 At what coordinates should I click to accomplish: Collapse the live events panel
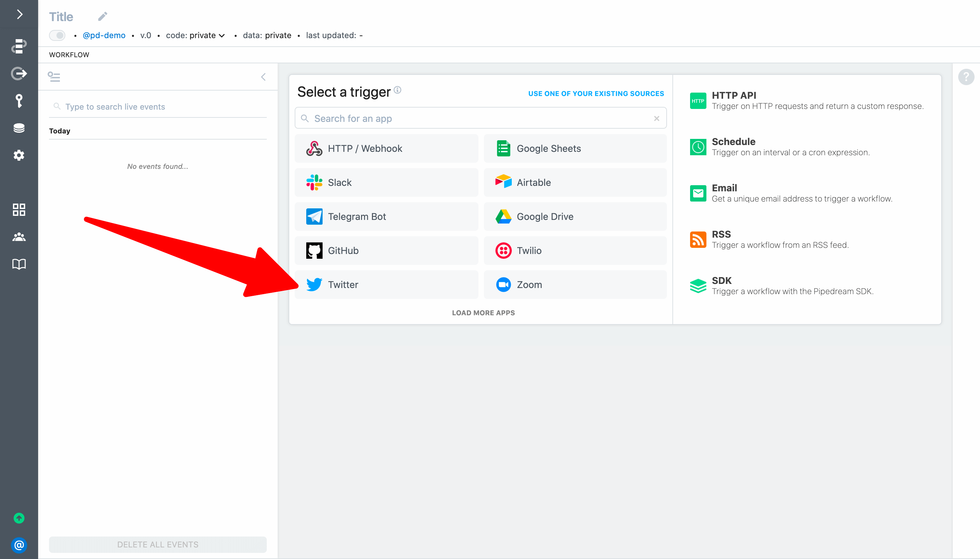click(x=263, y=77)
